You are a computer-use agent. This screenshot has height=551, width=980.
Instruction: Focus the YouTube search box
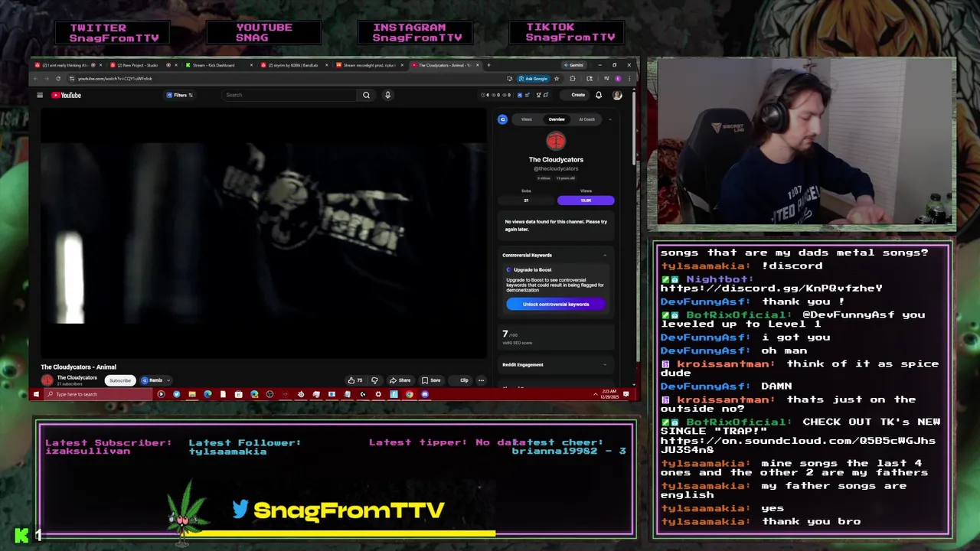click(x=289, y=95)
